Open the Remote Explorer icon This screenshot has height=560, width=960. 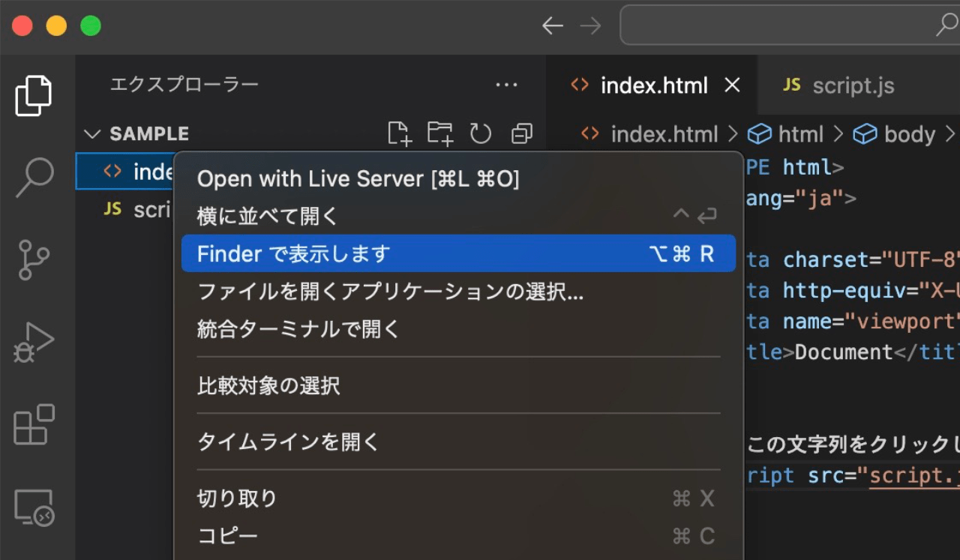tap(34, 508)
